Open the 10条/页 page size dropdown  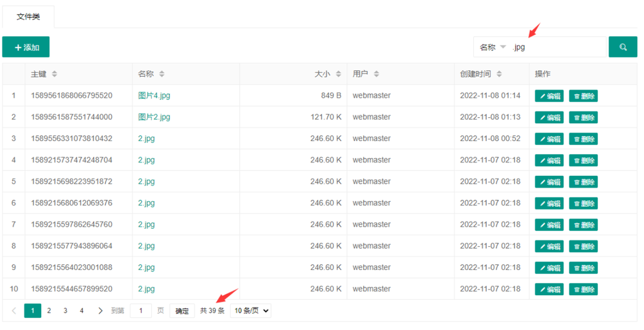click(x=251, y=311)
